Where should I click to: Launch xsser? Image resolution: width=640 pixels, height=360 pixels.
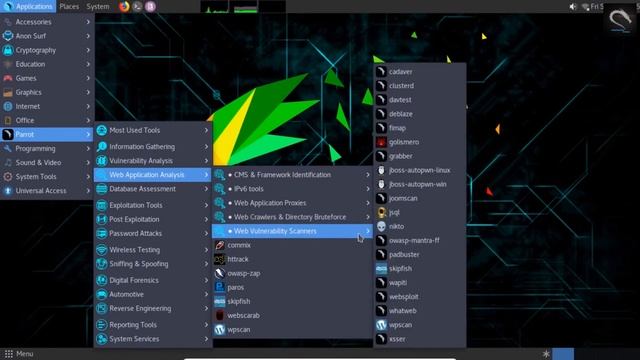(420, 339)
